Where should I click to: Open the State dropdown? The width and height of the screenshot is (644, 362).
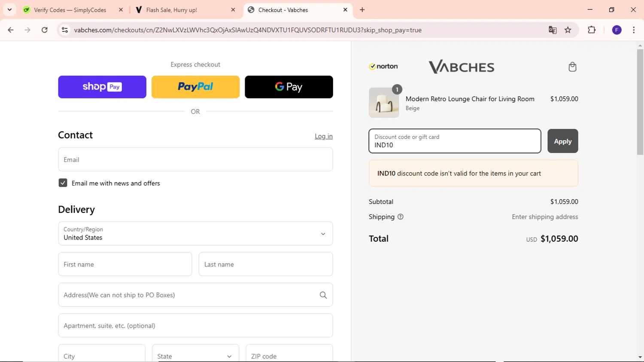(195, 353)
